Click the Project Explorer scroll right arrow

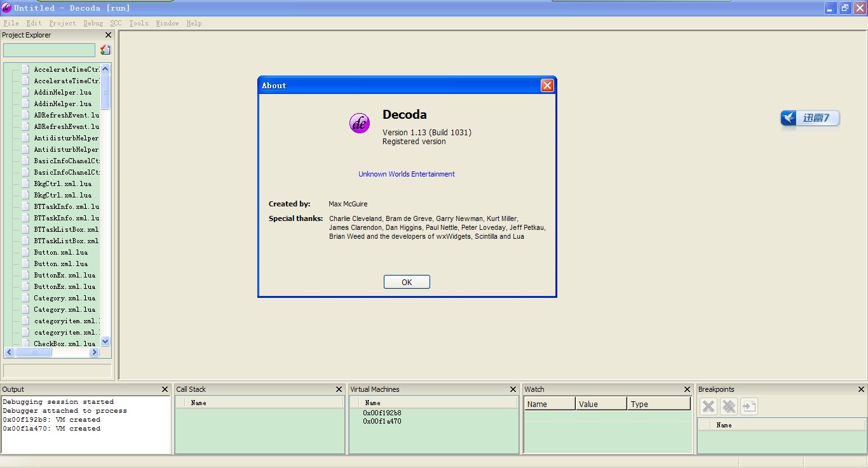click(x=95, y=352)
